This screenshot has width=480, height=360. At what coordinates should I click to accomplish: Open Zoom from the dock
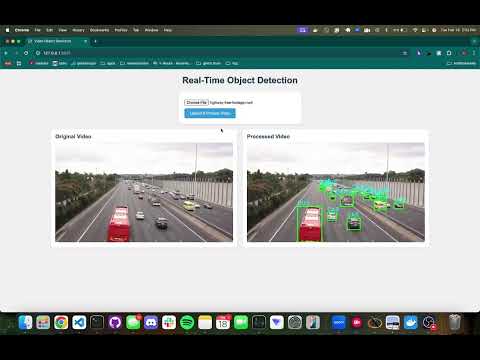pos(339,322)
